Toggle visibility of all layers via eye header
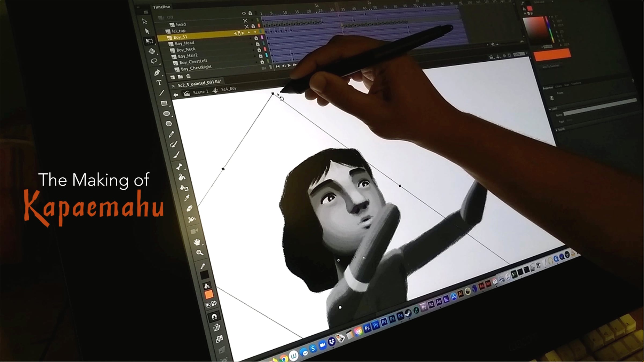The width and height of the screenshot is (644, 362). point(244,13)
